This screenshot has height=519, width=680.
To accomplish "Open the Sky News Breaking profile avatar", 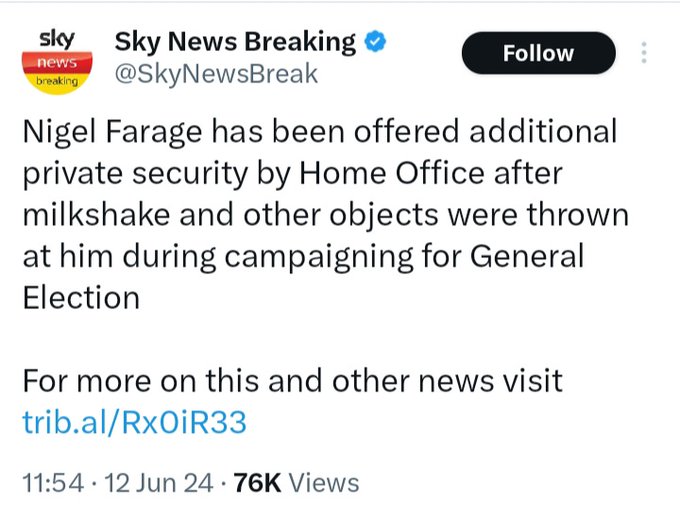I will (57, 62).
